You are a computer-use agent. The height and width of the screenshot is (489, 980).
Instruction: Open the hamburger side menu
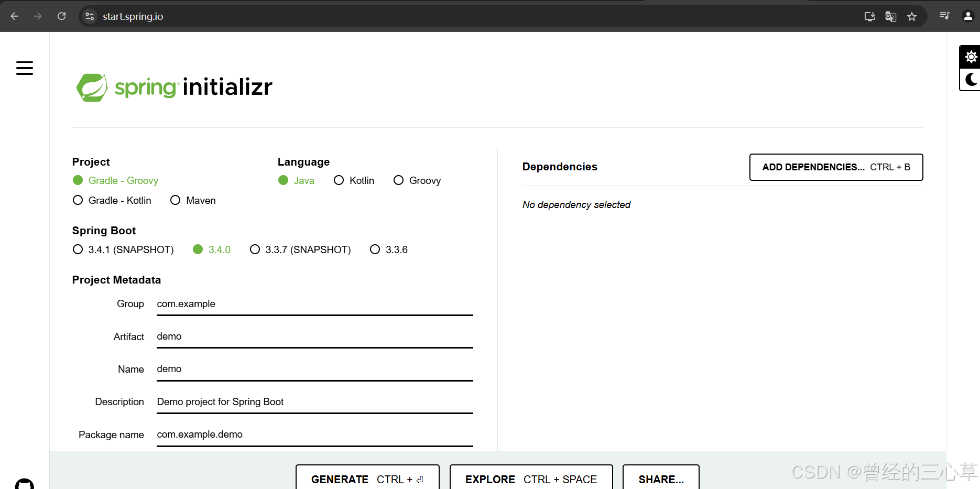25,68
